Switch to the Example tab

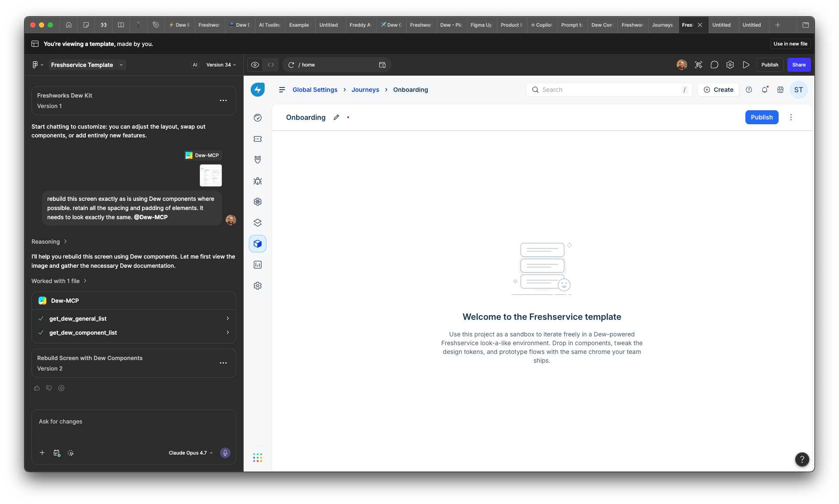[299, 25]
